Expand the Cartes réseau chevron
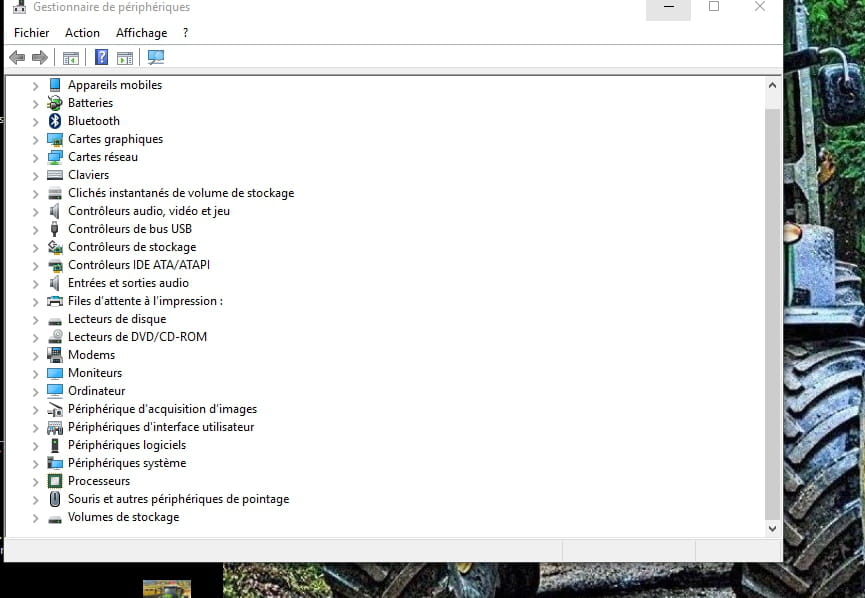 point(35,158)
